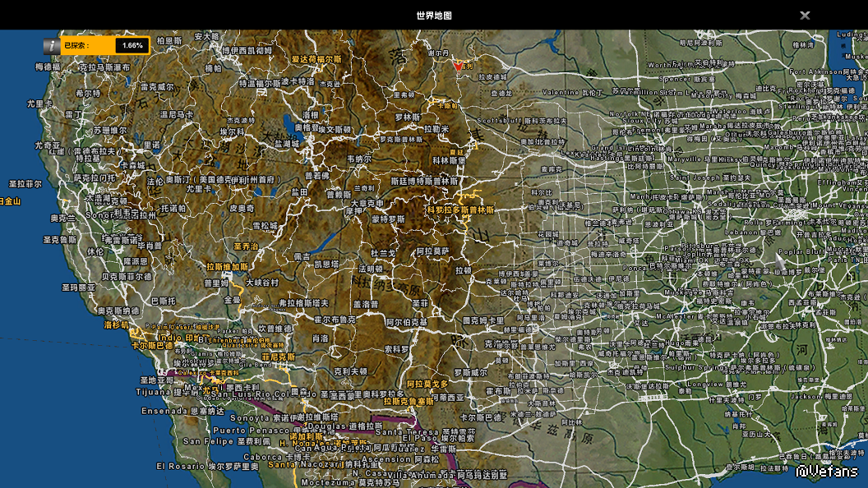Select the 托诺帕 city label
This screenshot has height=488, width=868.
[173, 209]
